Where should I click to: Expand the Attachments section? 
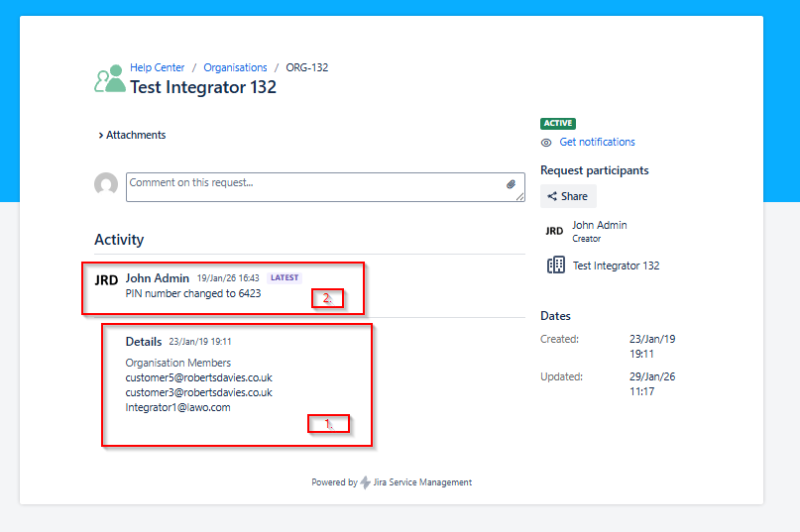[132, 135]
